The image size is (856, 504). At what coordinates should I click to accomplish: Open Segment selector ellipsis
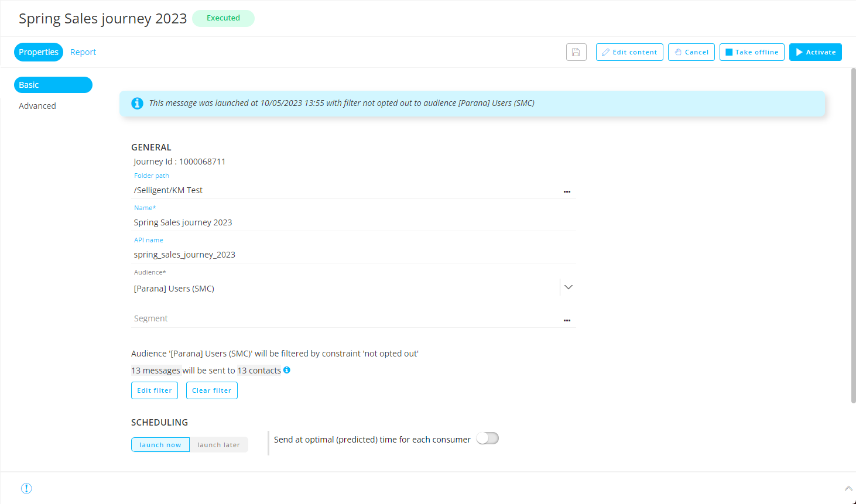(x=567, y=320)
